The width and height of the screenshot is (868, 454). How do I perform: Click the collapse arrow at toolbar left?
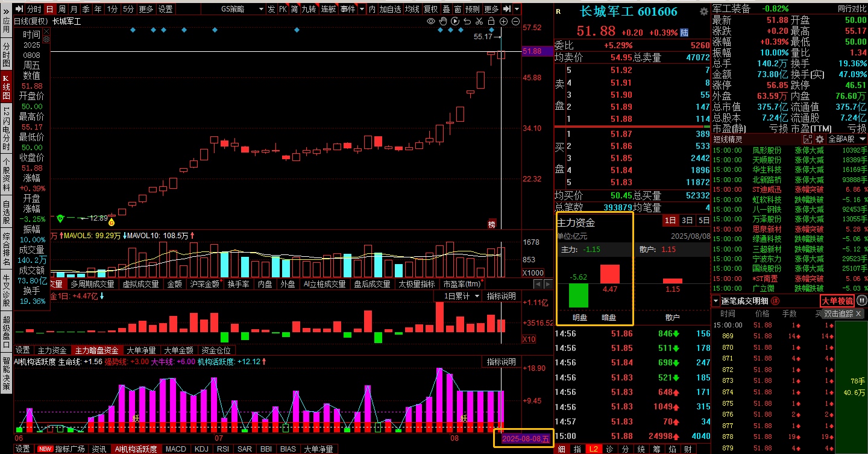coord(19,9)
